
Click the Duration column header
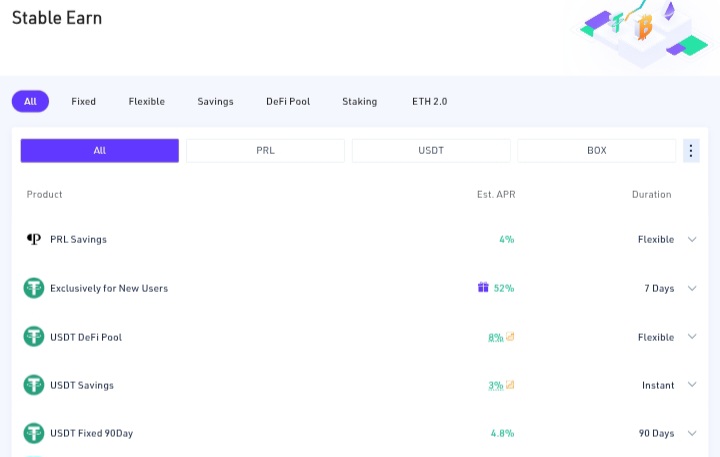652,194
